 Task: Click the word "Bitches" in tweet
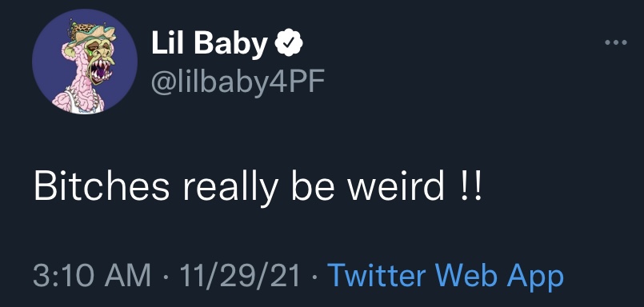(x=102, y=187)
